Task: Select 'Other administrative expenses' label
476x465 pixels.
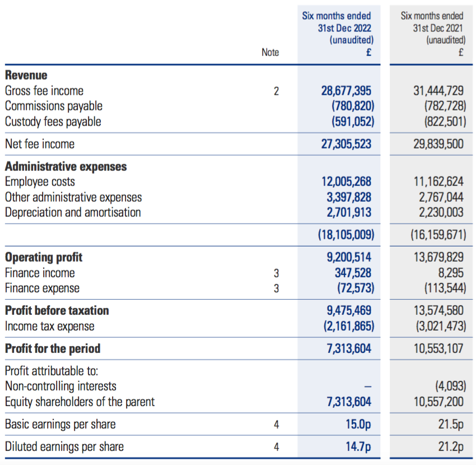Action: 73,197
